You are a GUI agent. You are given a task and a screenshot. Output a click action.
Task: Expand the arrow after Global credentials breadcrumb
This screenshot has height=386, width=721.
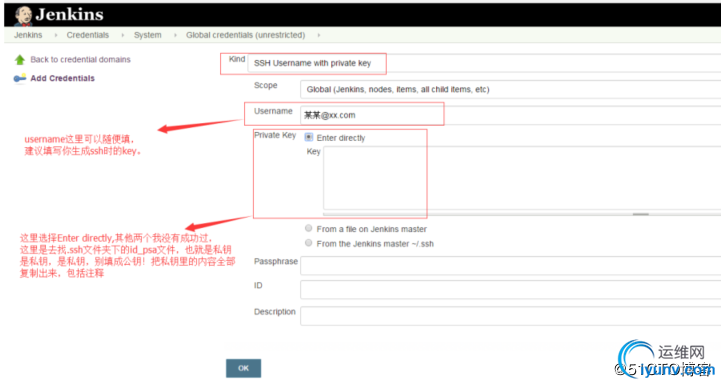coord(318,35)
